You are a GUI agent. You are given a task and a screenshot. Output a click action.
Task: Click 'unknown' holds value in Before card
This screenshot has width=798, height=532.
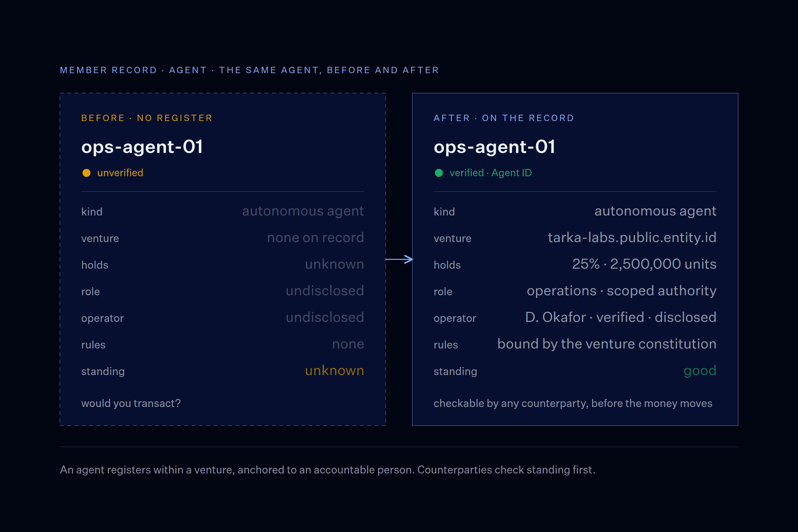334,264
